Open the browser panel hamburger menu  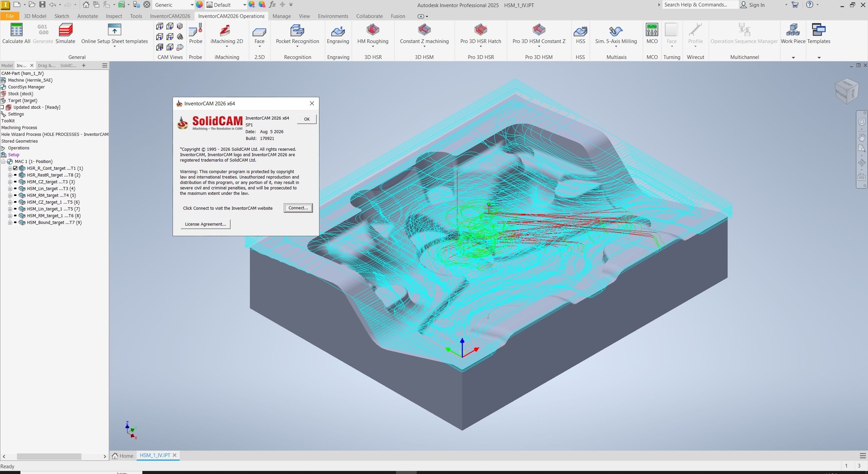pos(105,65)
